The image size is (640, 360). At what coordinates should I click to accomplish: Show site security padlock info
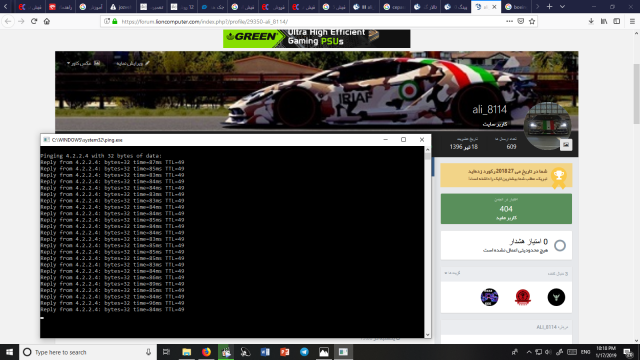115,21
